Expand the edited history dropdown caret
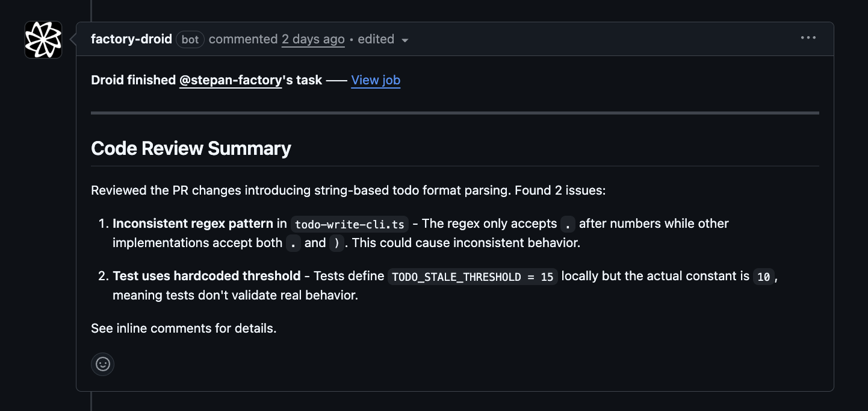868x411 pixels. [405, 40]
